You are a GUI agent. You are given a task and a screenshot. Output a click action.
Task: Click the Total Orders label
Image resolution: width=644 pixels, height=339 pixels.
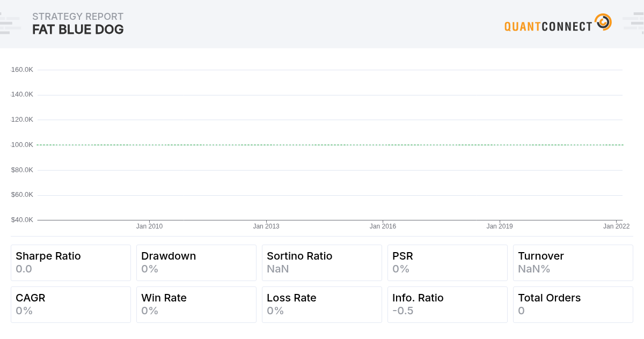550,298
